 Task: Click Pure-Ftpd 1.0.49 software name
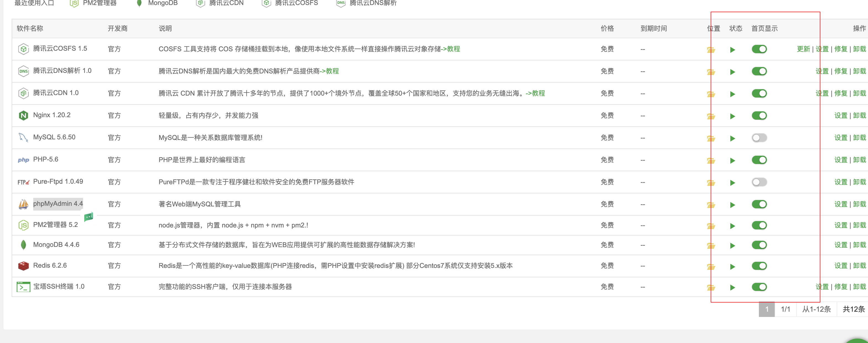click(x=58, y=181)
